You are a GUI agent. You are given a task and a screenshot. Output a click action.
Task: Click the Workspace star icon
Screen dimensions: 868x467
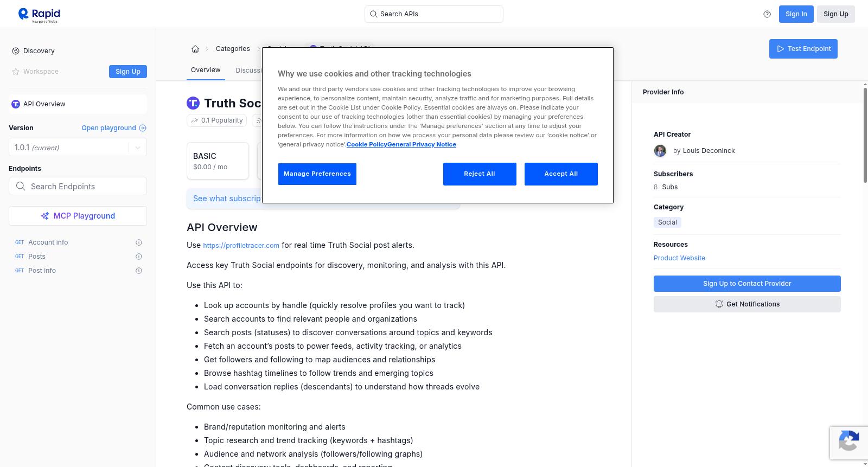coord(16,72)
